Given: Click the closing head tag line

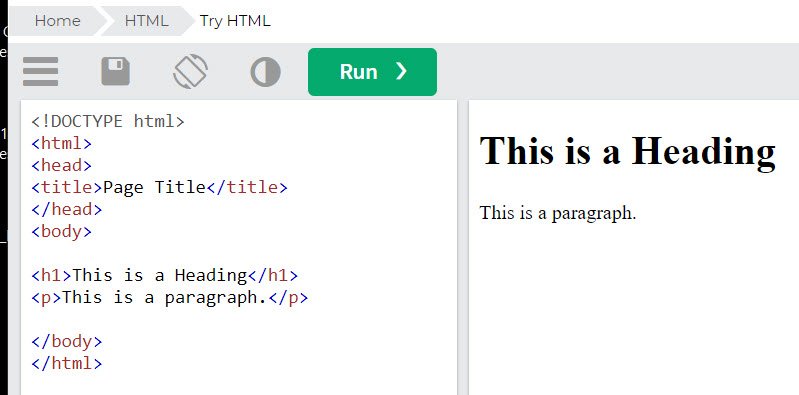Looking at the screenshot, I should point(67,209).
